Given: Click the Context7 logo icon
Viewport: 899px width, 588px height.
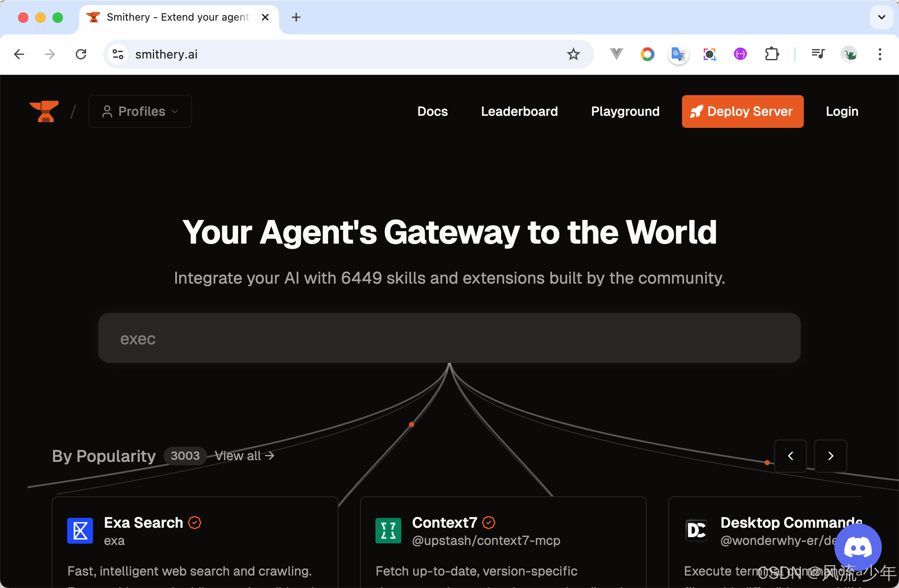Looking at the screenshot, I should 388,531.
